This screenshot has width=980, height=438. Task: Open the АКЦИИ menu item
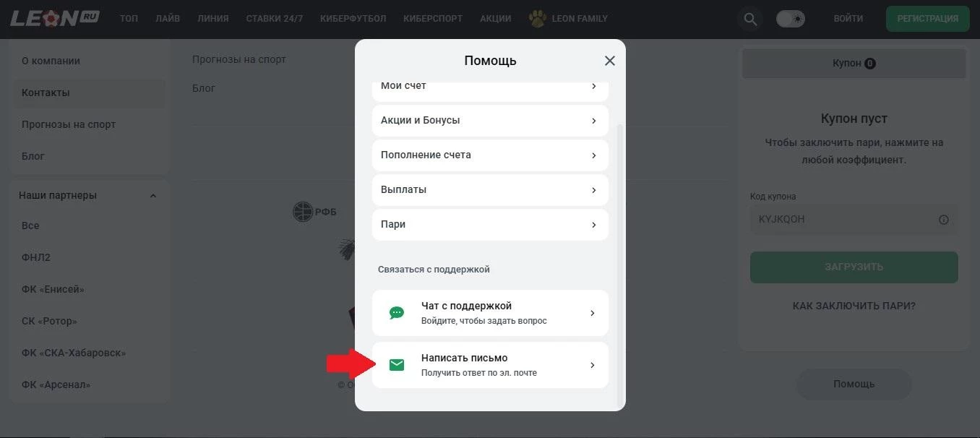point(496,19)
